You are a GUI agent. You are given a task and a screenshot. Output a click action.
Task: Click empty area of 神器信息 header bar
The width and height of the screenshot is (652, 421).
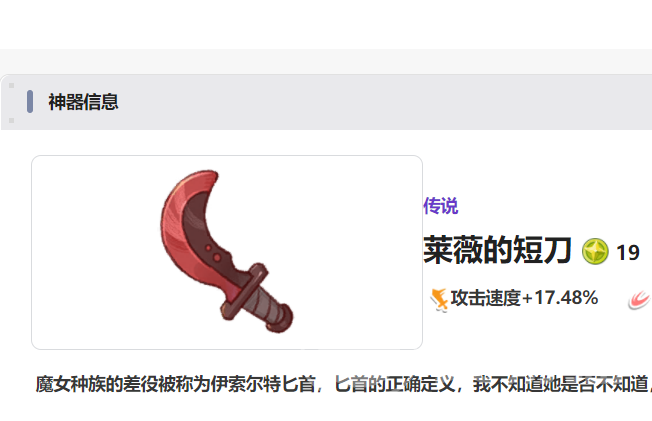tap(374, 102)
